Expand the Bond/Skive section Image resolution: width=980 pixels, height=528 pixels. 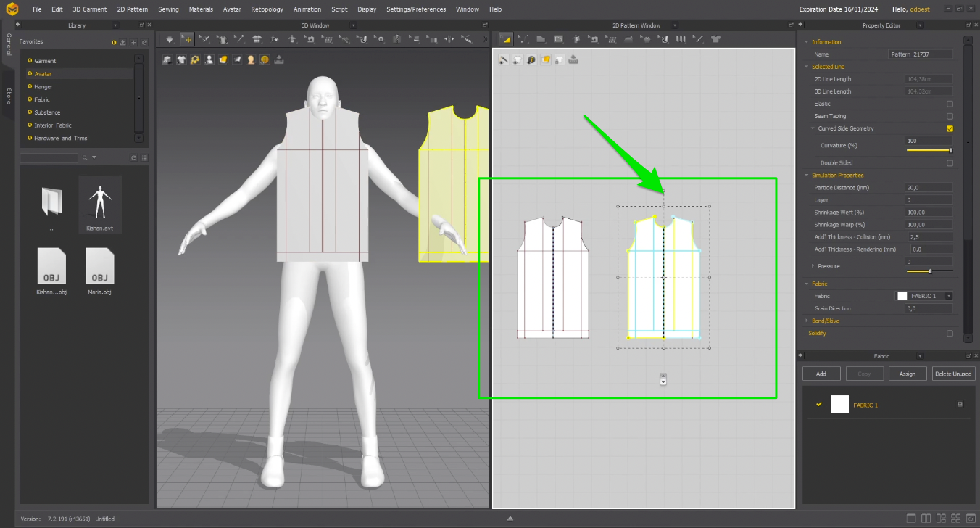click(806, 321)
